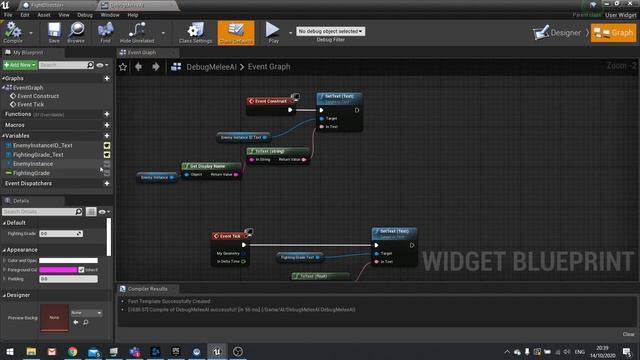Open Details view options eye menu
Image resolution: width=640 pixels, height=360 pixels.
tap(104, 211)
